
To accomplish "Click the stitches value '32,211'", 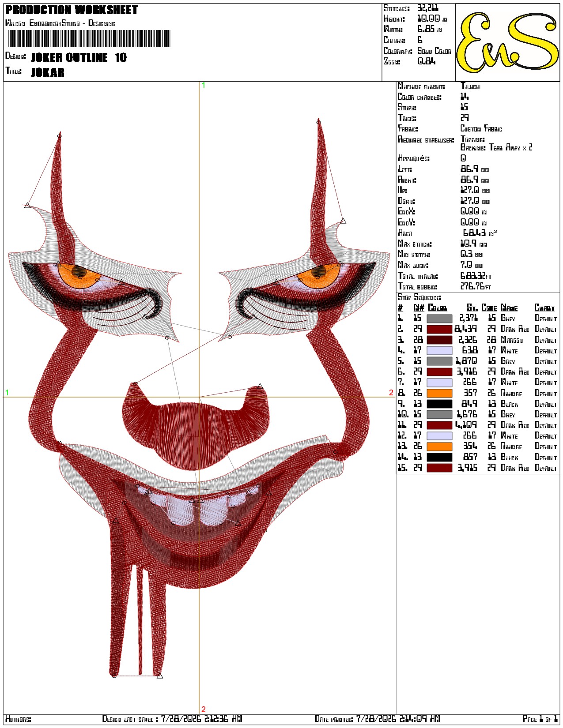I will click(428, 8).
